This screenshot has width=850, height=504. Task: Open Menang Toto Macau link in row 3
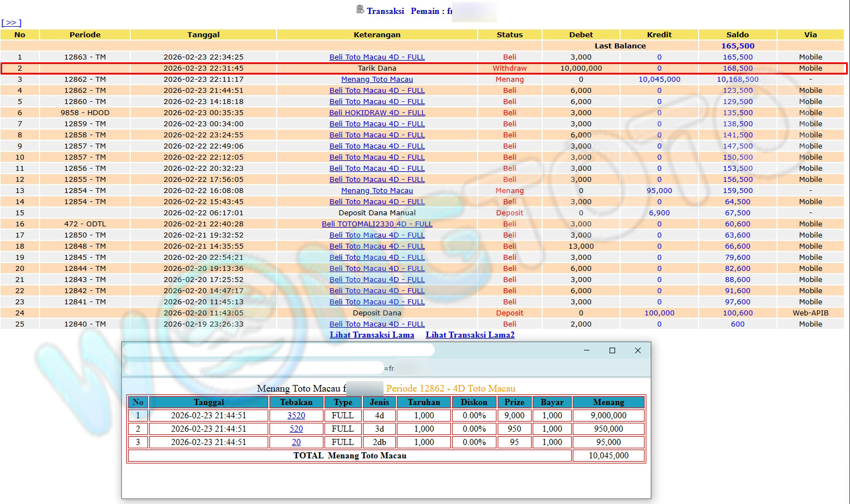click(377, 80)
